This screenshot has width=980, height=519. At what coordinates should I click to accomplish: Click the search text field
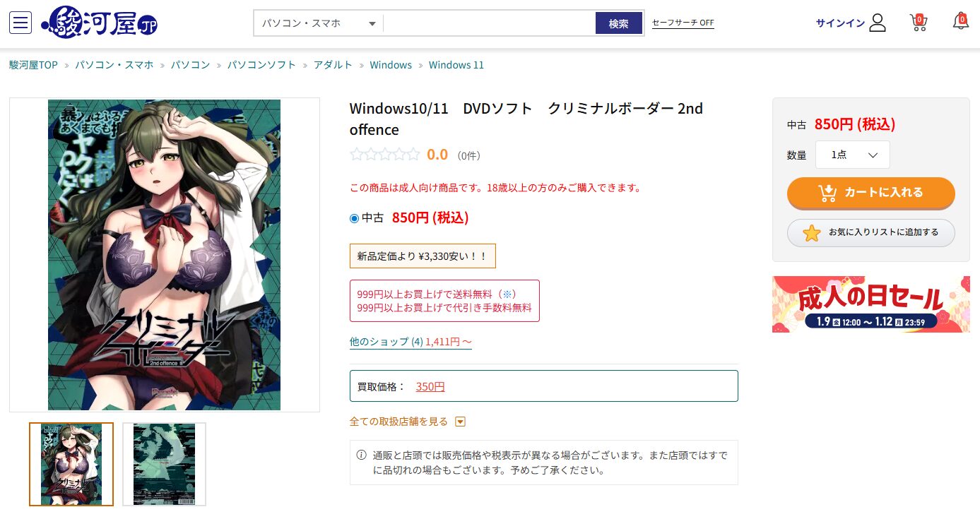pyautogui.click(x=490, y=23)
